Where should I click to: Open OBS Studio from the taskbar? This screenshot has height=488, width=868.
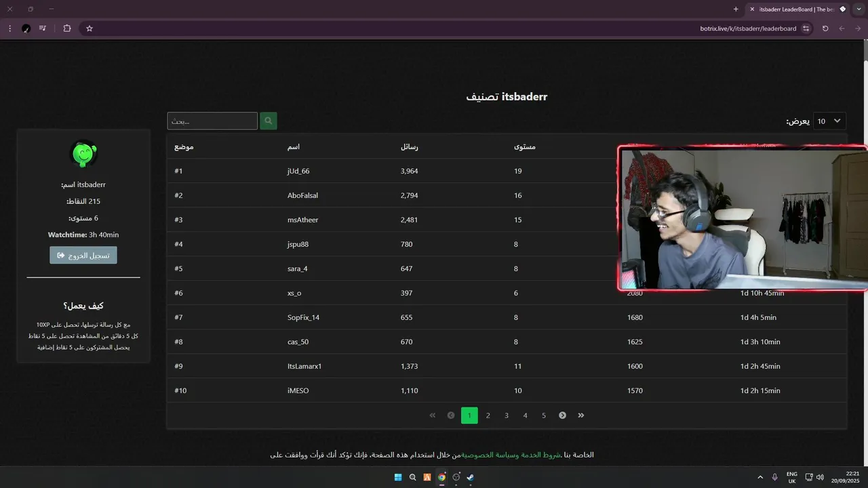pos(456,477)
